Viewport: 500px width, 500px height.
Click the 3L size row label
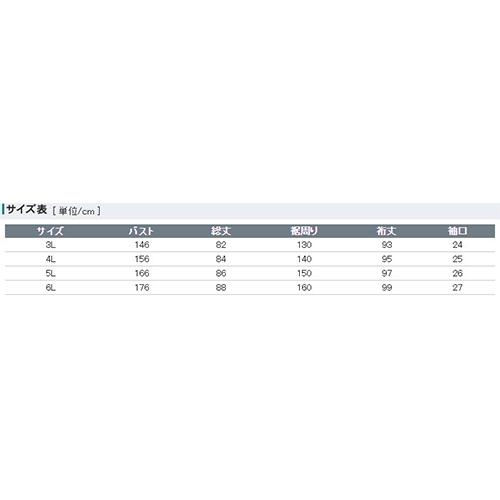pyautogui.click(x=51, y=245)
